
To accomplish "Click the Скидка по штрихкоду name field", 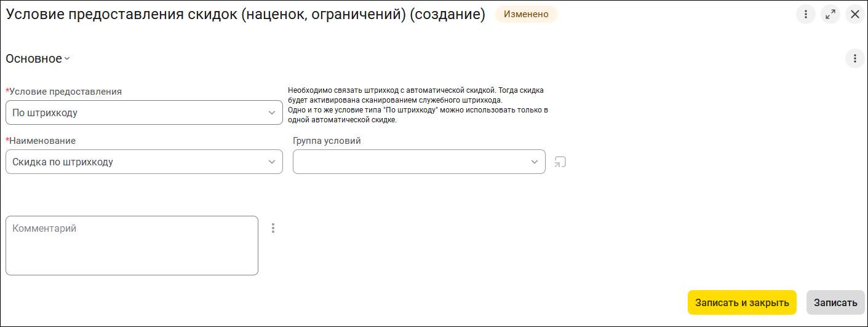I will (x=135, y=162).
